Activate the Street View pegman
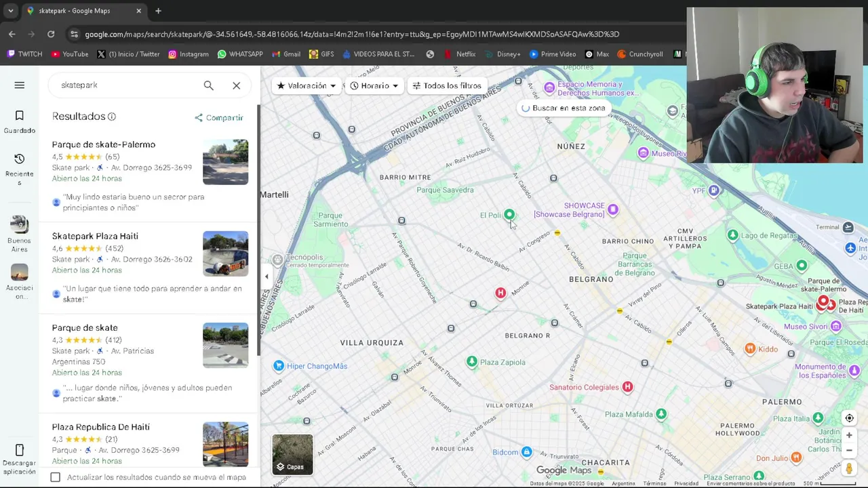The width and height of the screenshot is (868, 488). pyautogui.click(x=849, y=468)
